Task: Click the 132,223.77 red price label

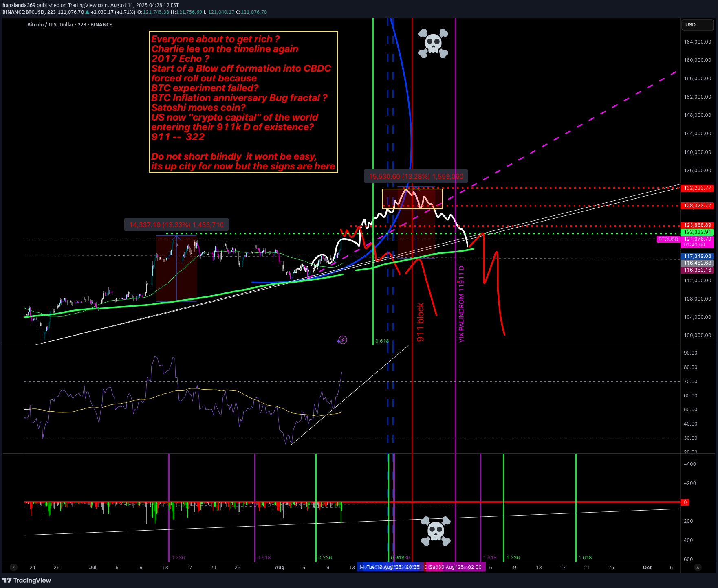Action: [697, 188]
